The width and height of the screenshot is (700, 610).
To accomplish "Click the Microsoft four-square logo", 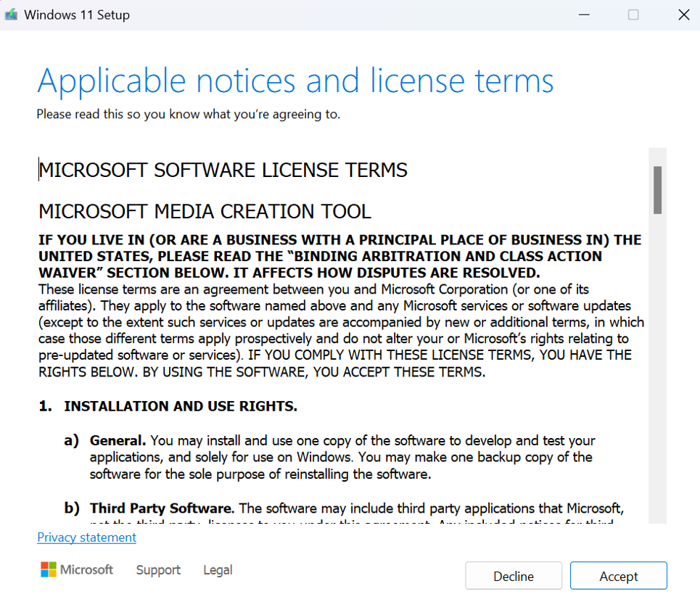I will click(x=49, y=569).
